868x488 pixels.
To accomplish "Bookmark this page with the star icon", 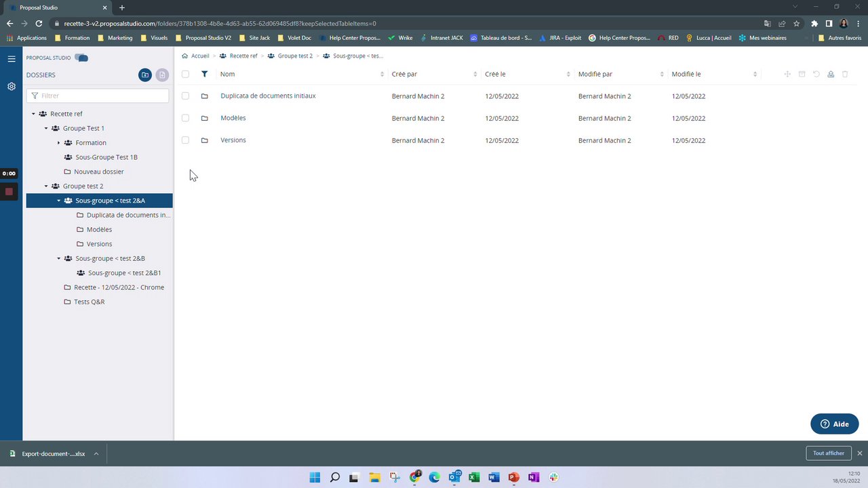I will coord(796,23).
